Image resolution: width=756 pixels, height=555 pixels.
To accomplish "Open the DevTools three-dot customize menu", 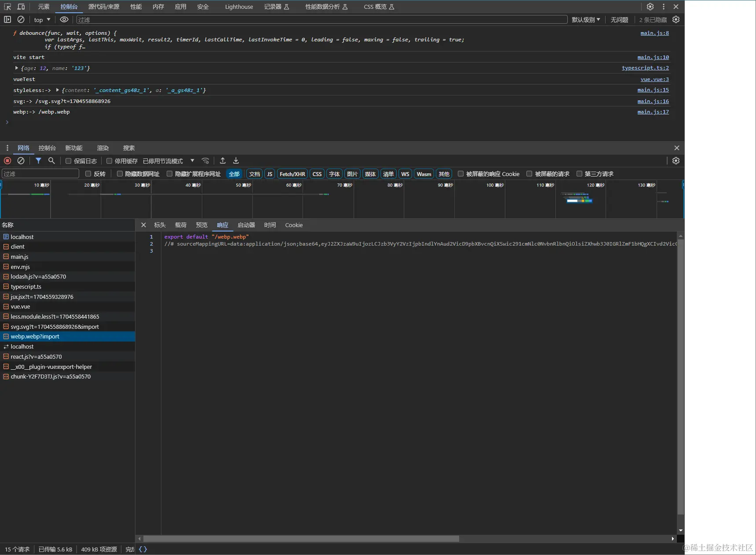I will click(664, 7).
